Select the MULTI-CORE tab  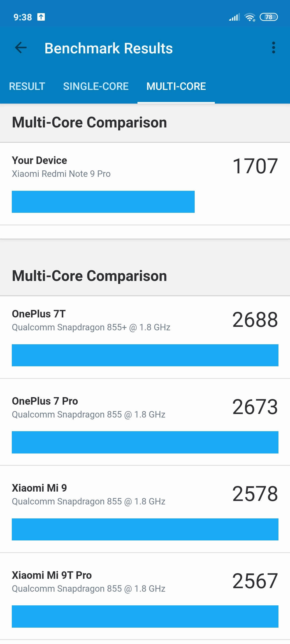click(176, 86)
